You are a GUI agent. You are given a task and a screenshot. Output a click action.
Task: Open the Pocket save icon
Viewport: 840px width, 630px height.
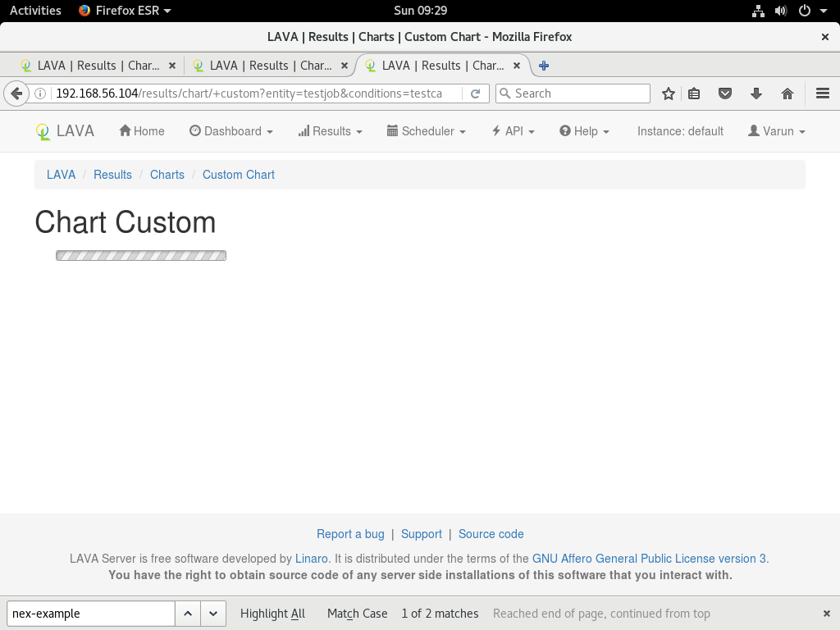coord(725,94)
